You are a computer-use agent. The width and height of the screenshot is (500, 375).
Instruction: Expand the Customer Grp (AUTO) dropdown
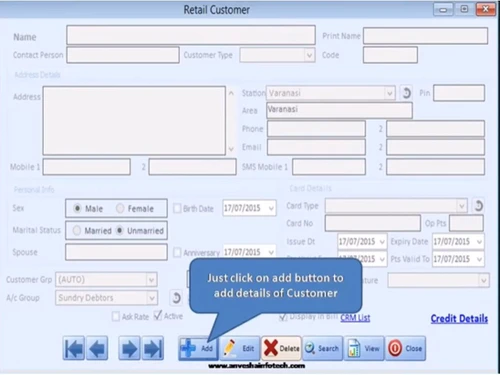[x=151, y=280]
